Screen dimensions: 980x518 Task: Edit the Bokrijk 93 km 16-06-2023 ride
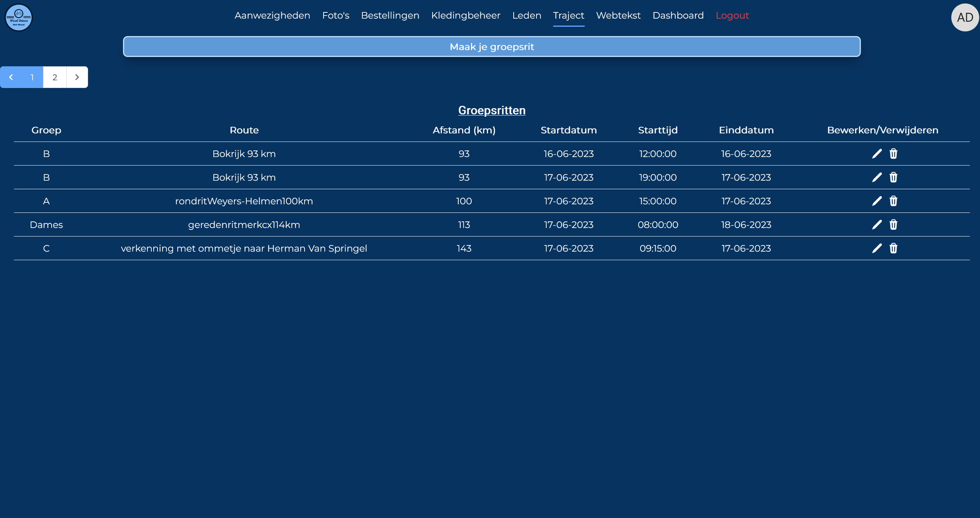(877, 154)
